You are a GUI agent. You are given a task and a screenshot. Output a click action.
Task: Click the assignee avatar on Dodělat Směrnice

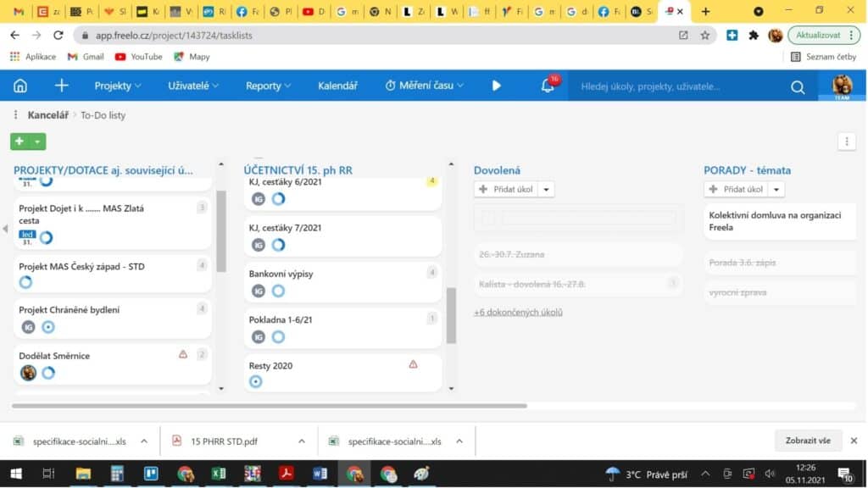click(x=28, y=373)
